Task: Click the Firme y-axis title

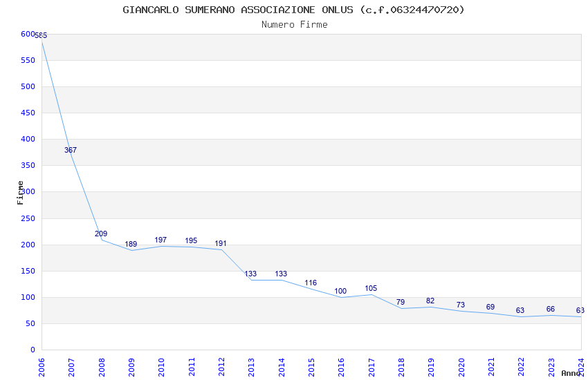Action: [20, 193]
